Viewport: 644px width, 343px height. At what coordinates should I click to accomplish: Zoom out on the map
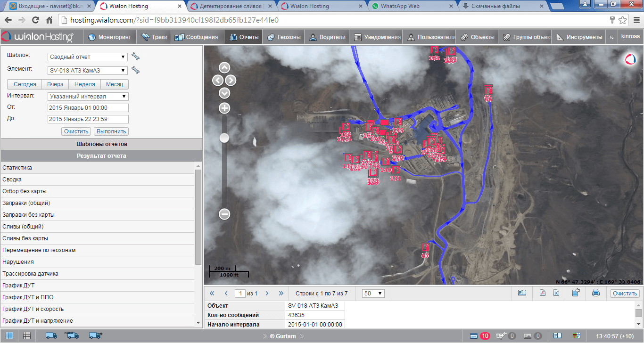(224, 214)
